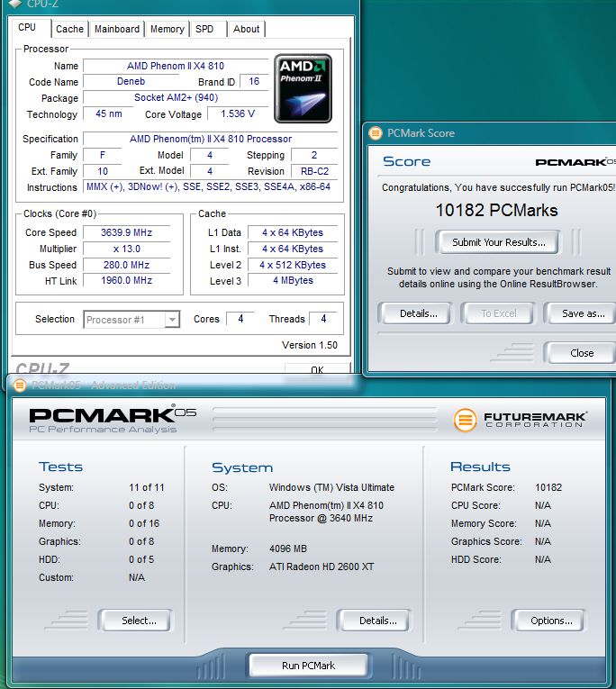Click the PCMARK05 logo in Score window
The image size is (616, 689).
point(575,162)
